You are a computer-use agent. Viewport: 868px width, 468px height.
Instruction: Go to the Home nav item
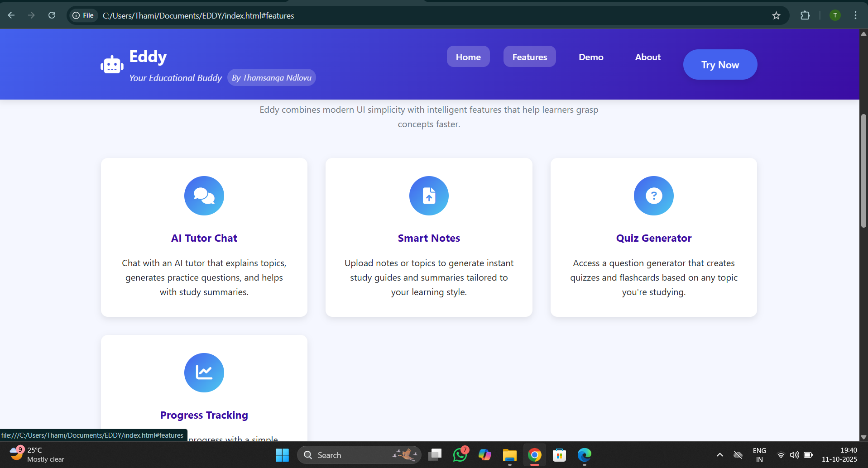click(468, 57)
